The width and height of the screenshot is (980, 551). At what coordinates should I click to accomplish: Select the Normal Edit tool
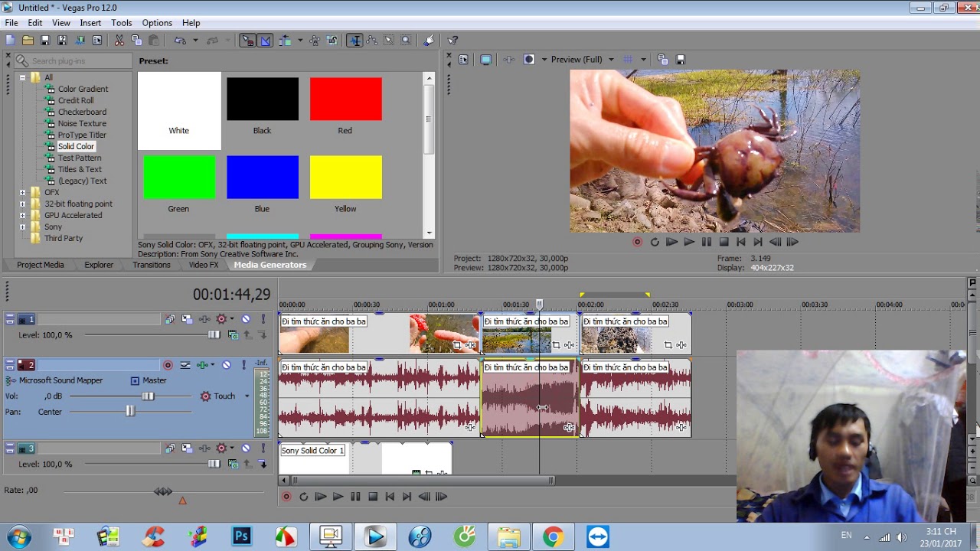point(354,41)
